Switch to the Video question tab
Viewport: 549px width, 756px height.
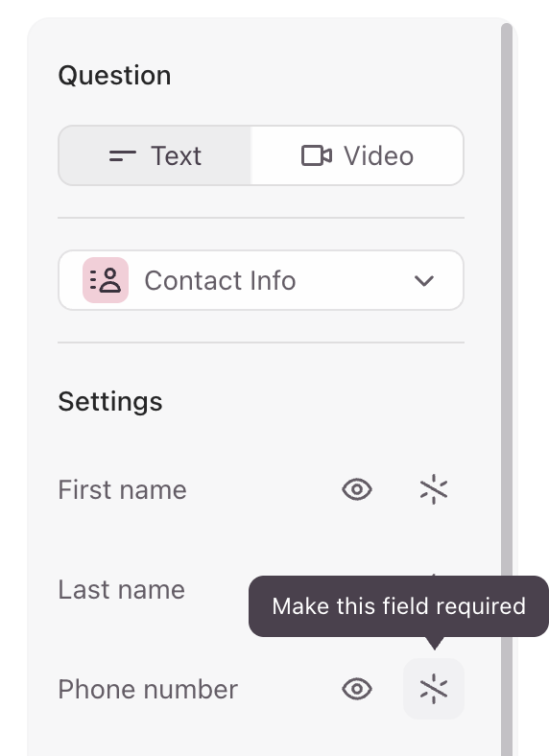pos(357,155)
